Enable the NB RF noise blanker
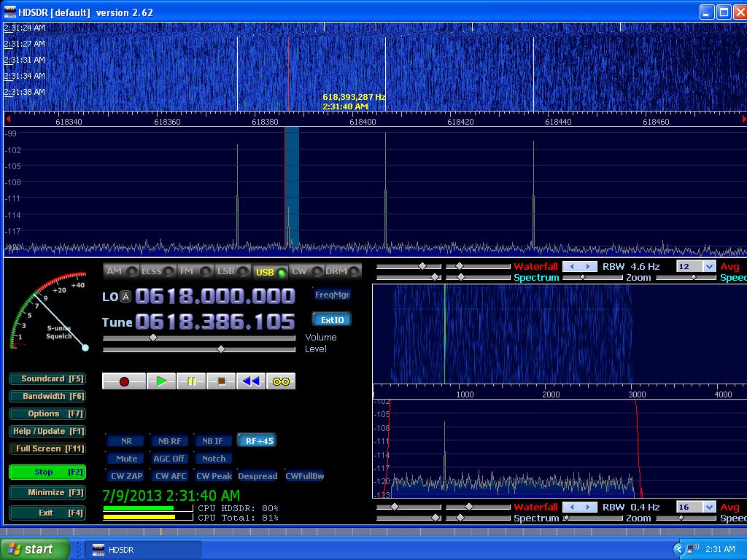Viewport: 747px width, 560px height. [169, 441]
